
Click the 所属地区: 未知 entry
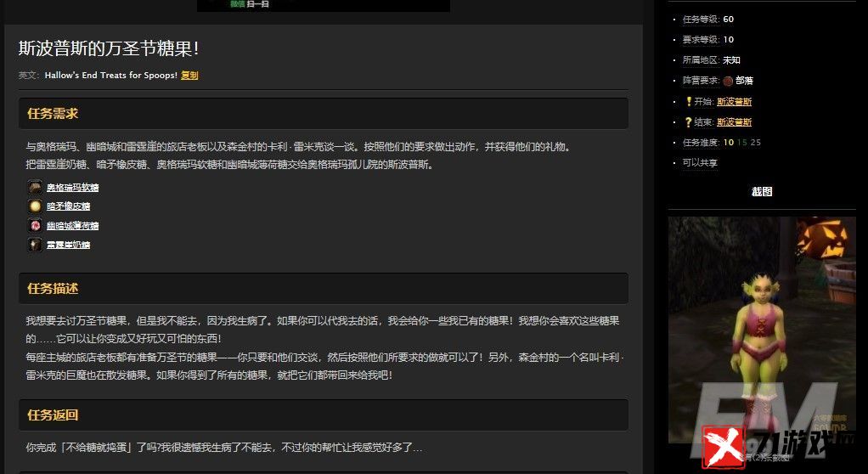point(712,60)
